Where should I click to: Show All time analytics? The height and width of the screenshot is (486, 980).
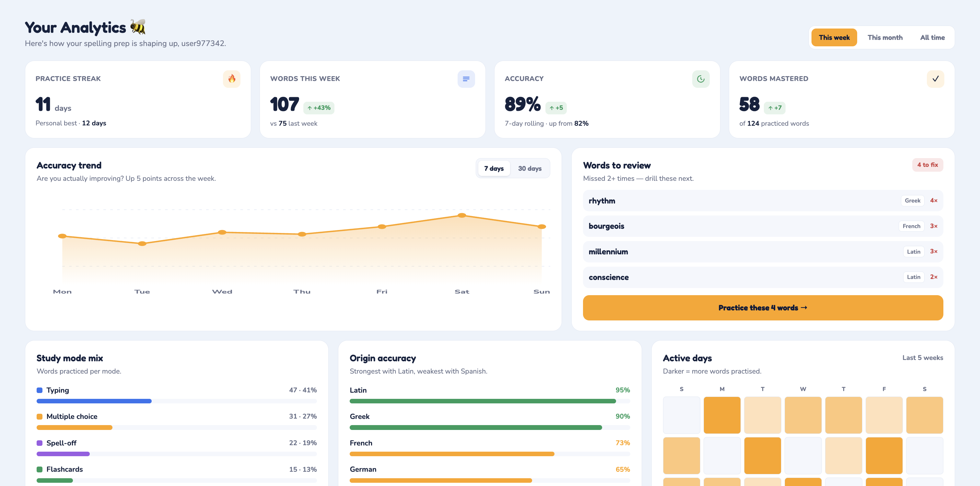tap(932, 37)
